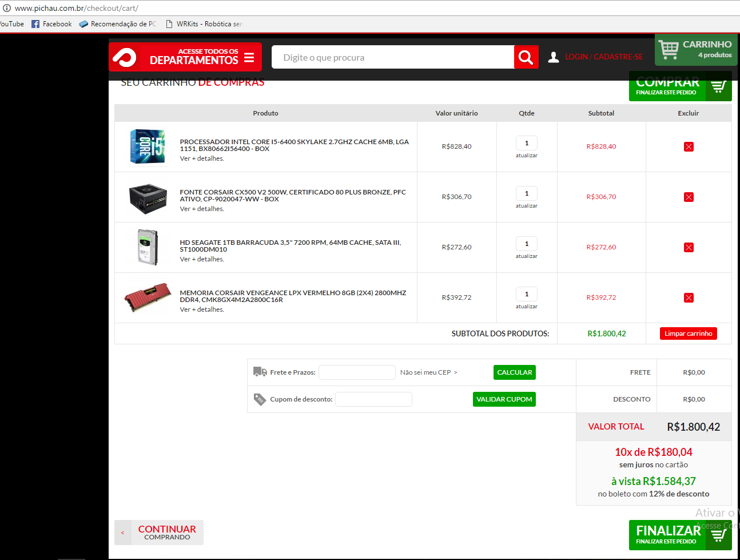This screenshot has height=560, width=740.
Task: Click 'Ver + detalhes' for Corsair Vengeance memory
Action: [202, 309]
